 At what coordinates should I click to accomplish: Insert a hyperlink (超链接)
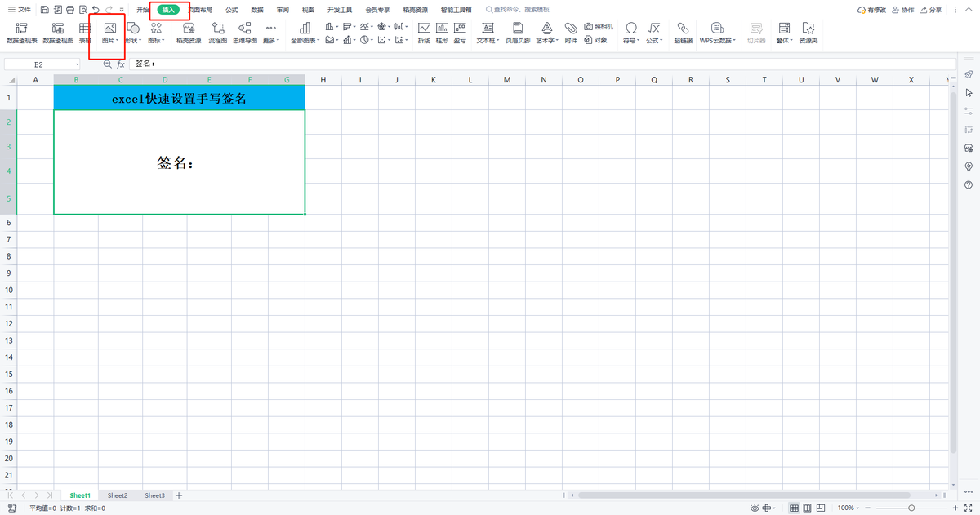click(x=683, y=33)
